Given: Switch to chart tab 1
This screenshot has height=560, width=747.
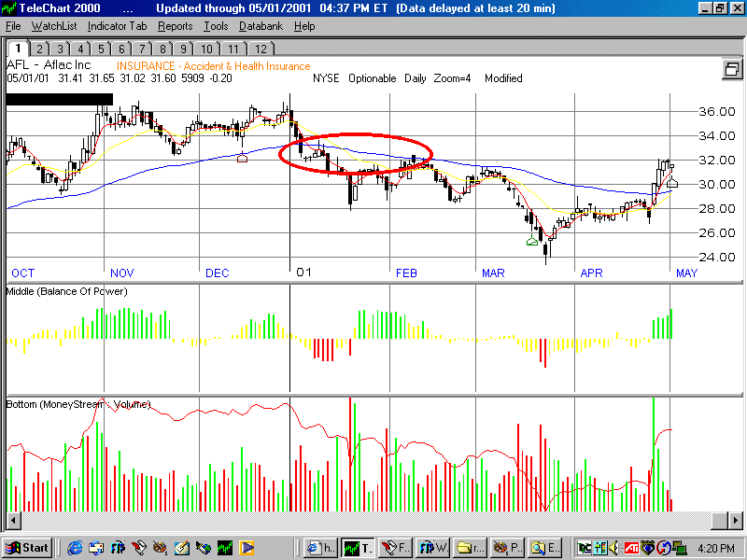Looking at the screenshot, I should coord(18,49).
